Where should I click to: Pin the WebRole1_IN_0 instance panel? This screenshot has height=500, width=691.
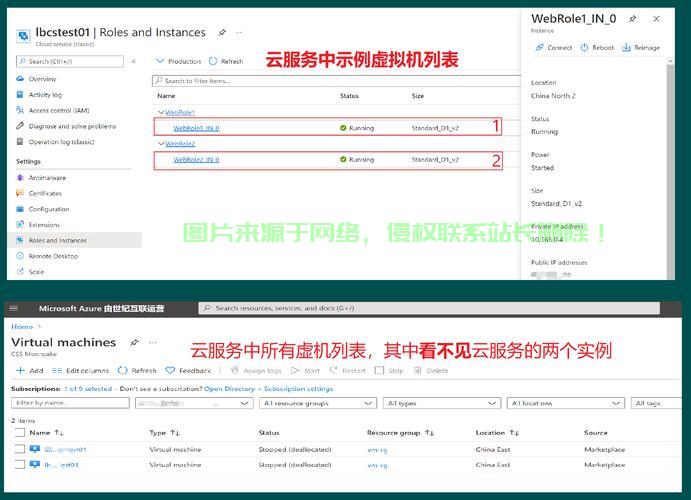[x=632, y=19]
